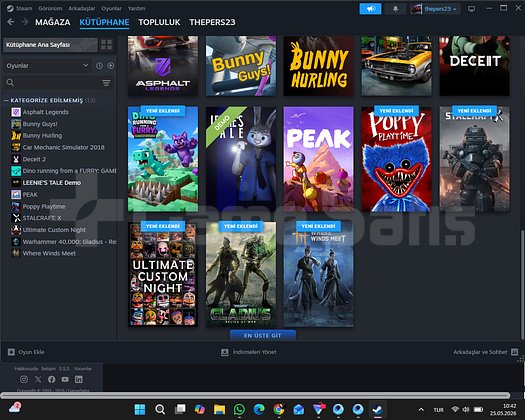This screenshot has height=420, width=525.
Task: Open friends list icon at bottom right
Action: (515, 352)
